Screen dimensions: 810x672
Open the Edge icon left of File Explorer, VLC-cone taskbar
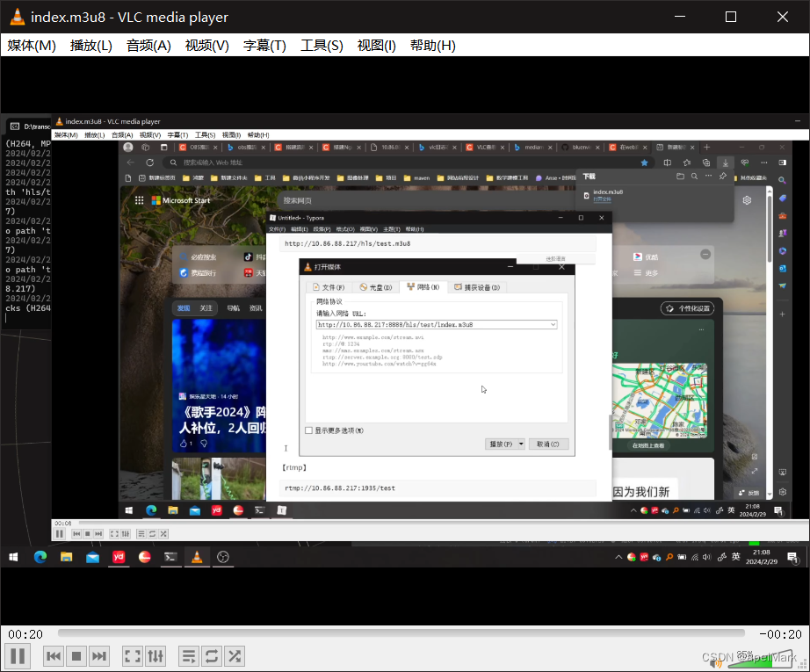pos(40,557)
